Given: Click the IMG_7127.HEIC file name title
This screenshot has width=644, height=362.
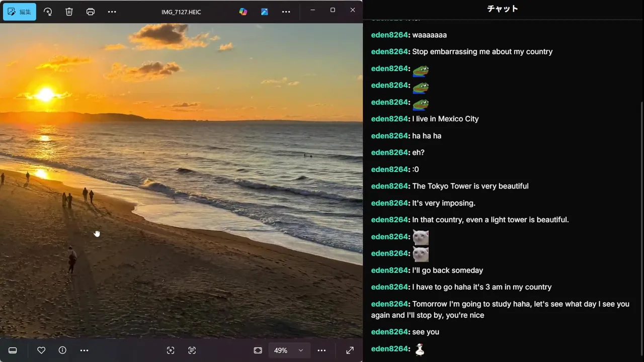Looking at the screenshot, I should pos(181,12).
